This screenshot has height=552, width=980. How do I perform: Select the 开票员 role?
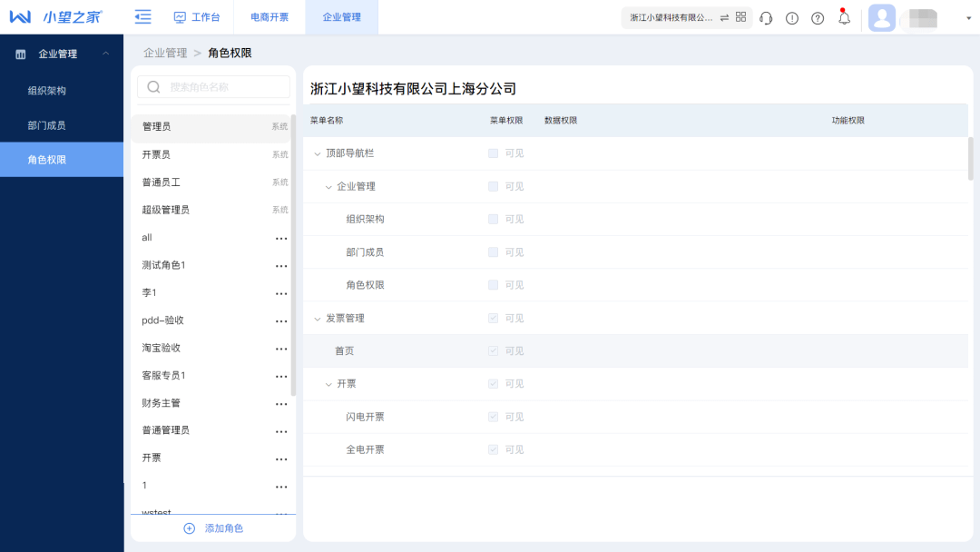(x=156, y=154)
